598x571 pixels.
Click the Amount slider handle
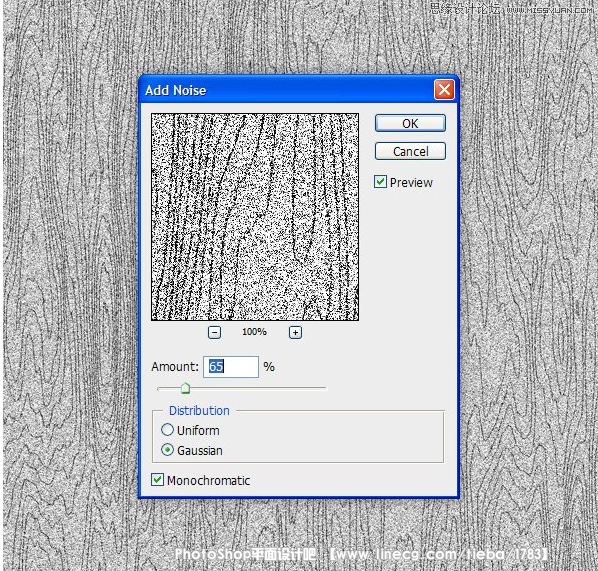pyautogui.click(x=185, y=388)
